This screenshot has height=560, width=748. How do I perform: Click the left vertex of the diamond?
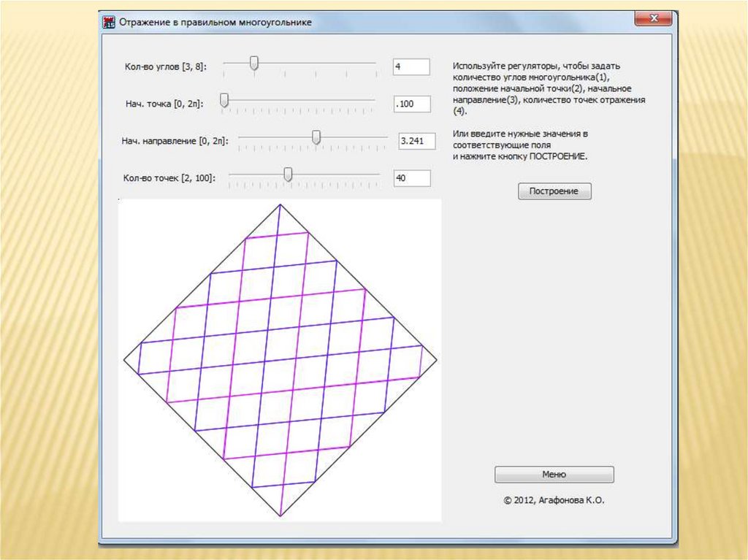124,360
